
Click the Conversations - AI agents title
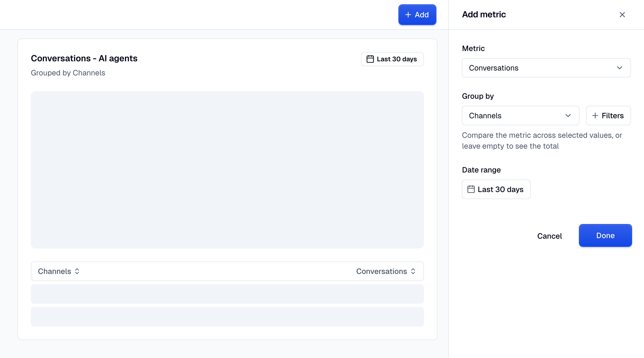84,58
